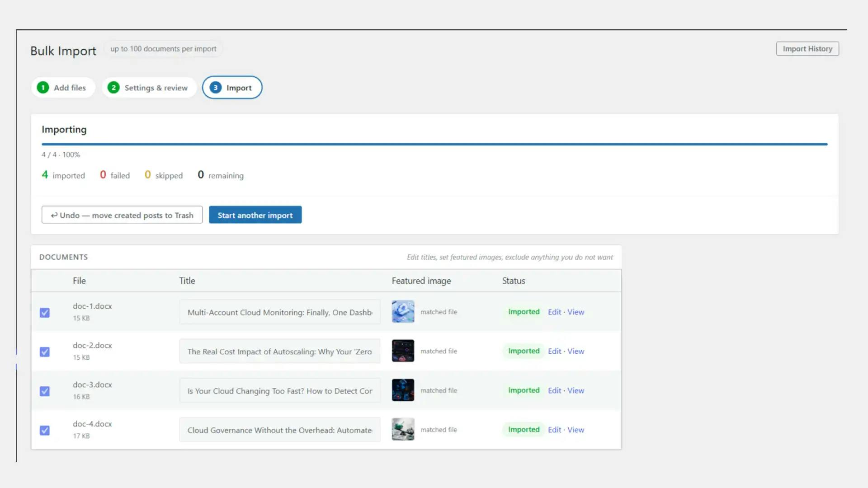
Task: Click View link for doc-3.docx
Action: pyautogui.click(x=576, y=390)
